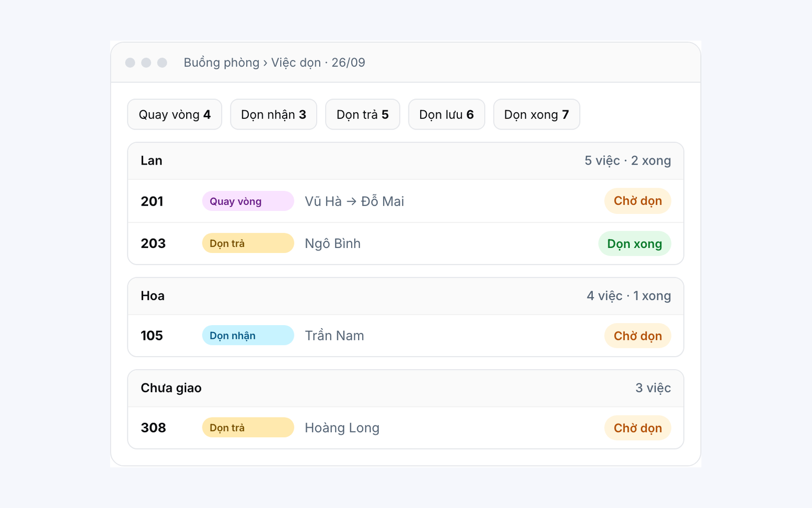The width and height of the screenshot is (812, 508).
Task: Select the Dọn trả 5 filter chip
Action: point(363,114)
